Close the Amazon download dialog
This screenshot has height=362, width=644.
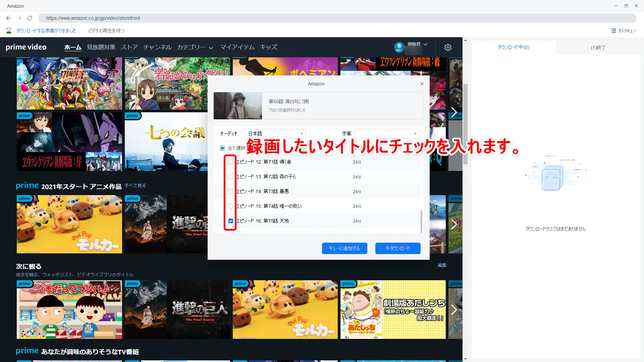coord(422,84)
